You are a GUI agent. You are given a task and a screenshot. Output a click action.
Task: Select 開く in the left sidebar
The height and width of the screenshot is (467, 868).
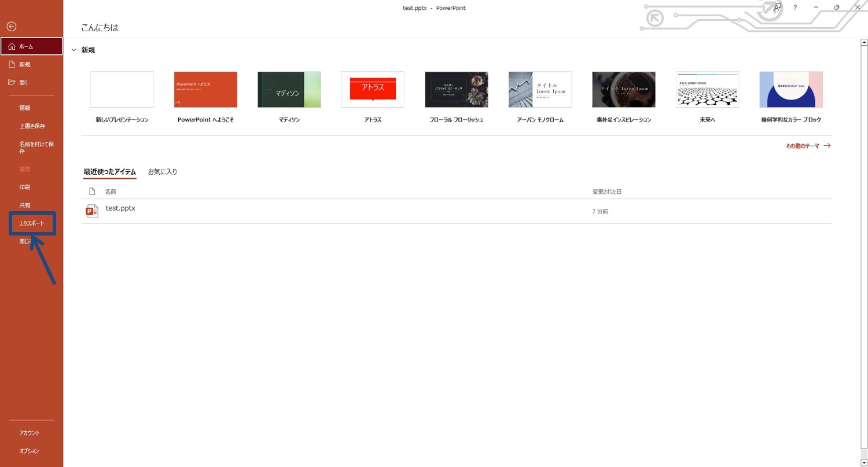tap(24, 83)
